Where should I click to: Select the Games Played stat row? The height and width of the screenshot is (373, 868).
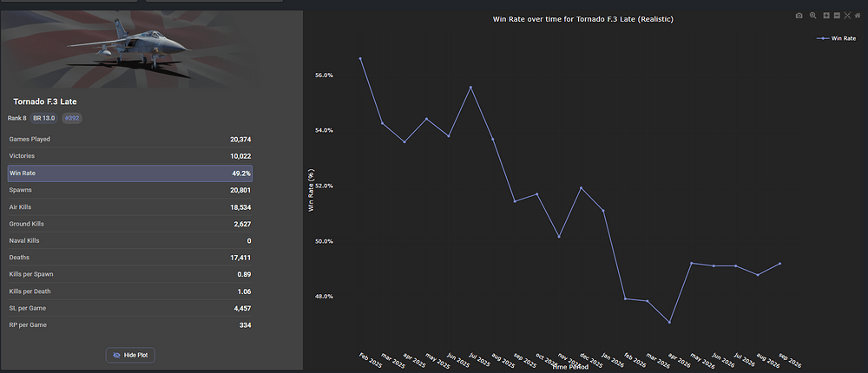[x=130, y=139]
